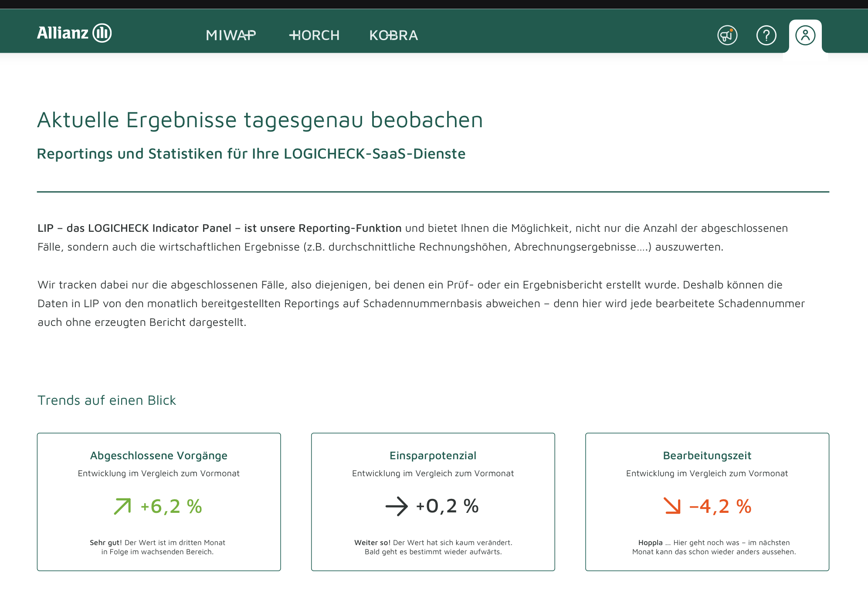Click the Allianz logo text
This screenshot has height=610, width=868.
pos(63,33)
